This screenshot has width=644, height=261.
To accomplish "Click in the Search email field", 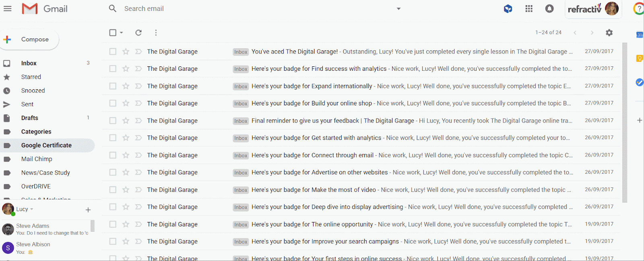I will 258,8.
